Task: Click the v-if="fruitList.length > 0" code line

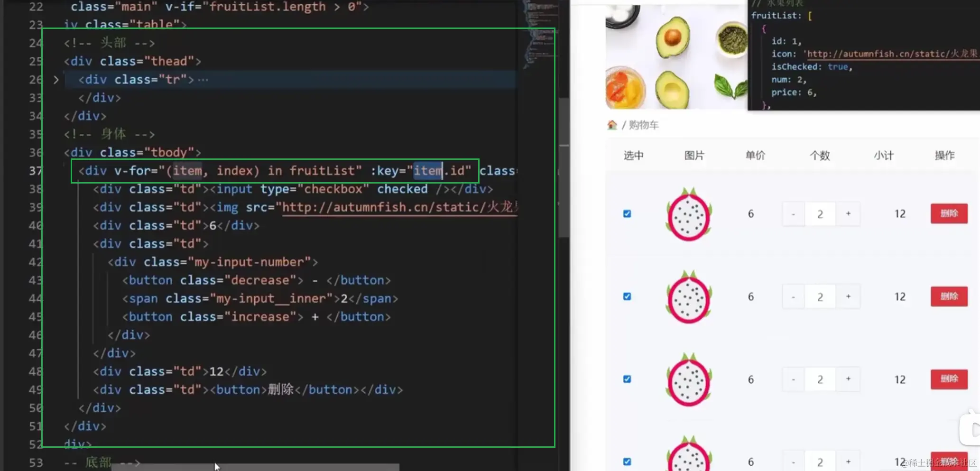Action: pyautogui.click(x=220, y=7)
